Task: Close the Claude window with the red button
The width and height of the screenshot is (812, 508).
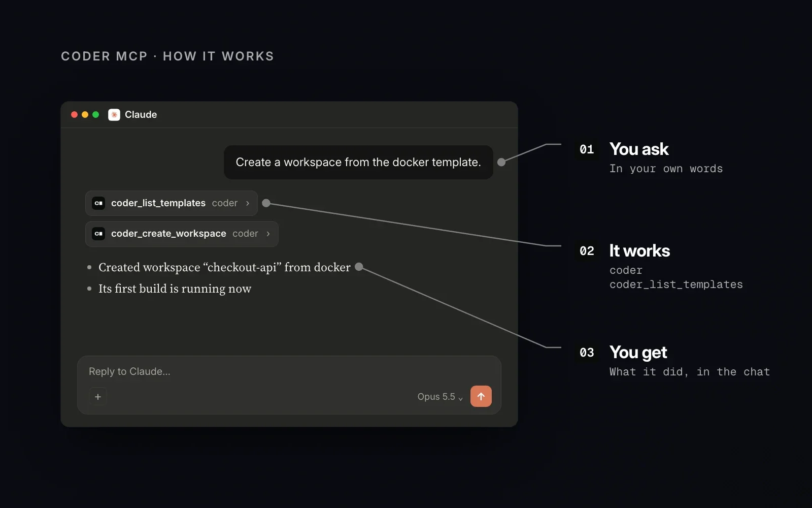Action: (x=74, y=115)
